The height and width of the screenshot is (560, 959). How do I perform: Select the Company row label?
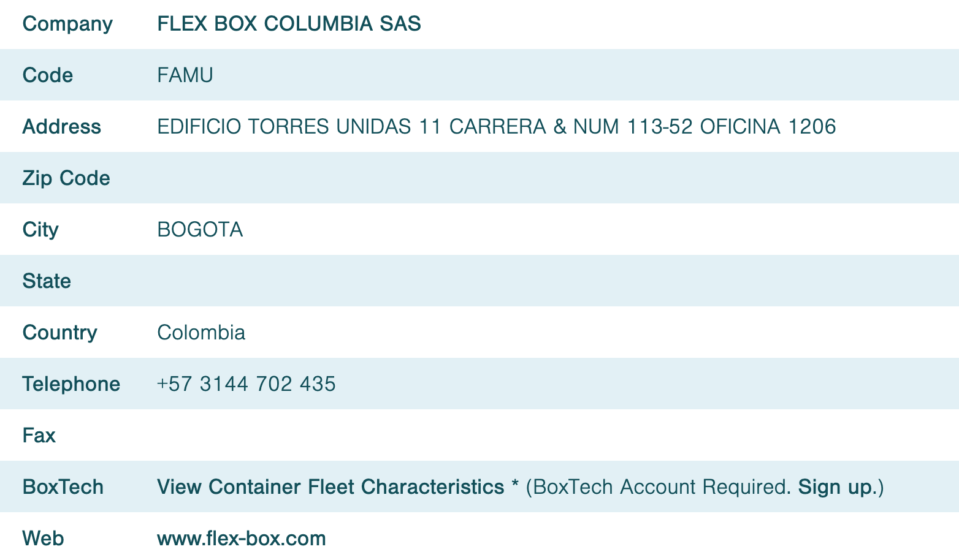click(x=67, y=23)
